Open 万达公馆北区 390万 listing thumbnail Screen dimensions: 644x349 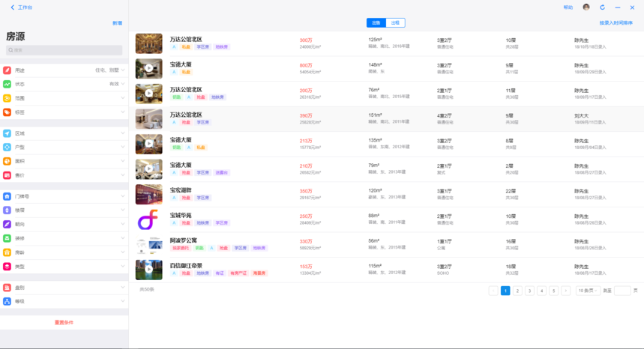148,118
